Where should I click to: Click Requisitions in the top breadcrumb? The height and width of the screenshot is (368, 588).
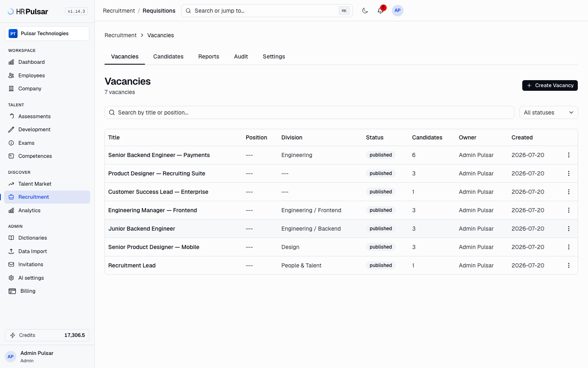tap(159, 11)
